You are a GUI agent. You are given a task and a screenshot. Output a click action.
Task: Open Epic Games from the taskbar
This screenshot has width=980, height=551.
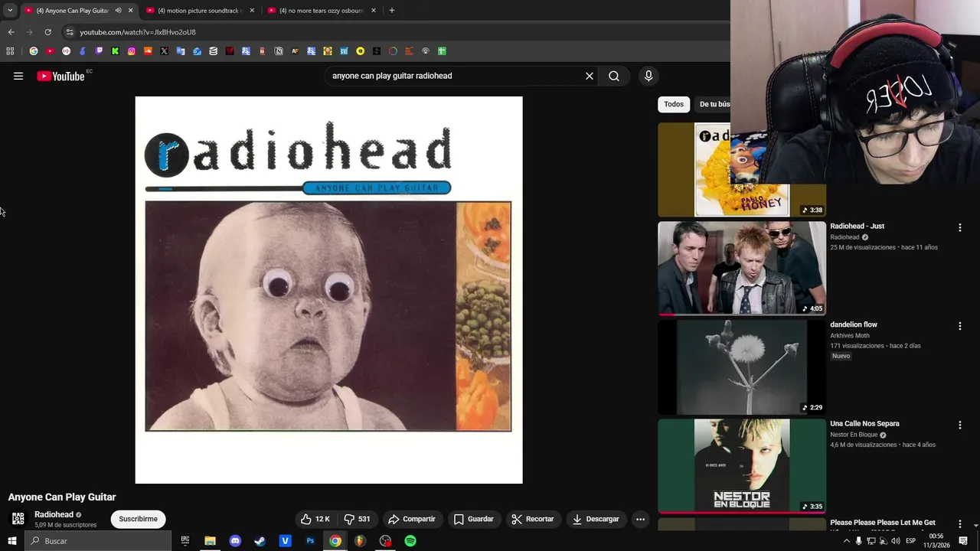click(x=185, y=541)
